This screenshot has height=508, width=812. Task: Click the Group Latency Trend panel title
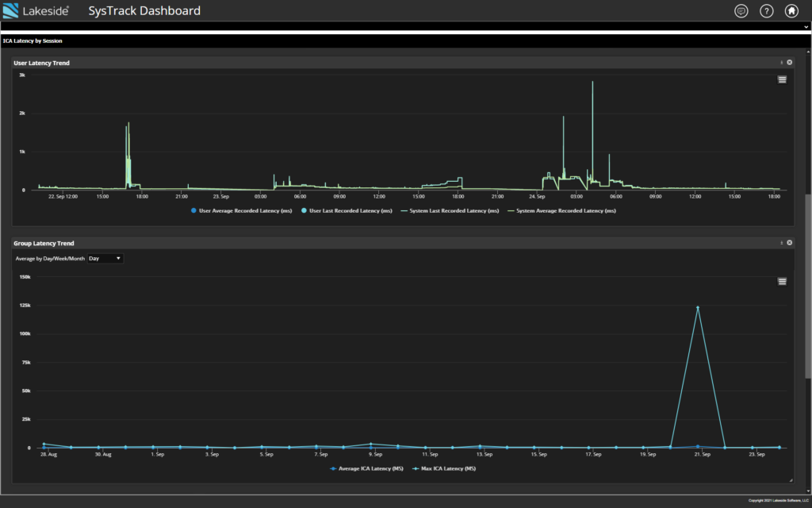tap(44, 244)
